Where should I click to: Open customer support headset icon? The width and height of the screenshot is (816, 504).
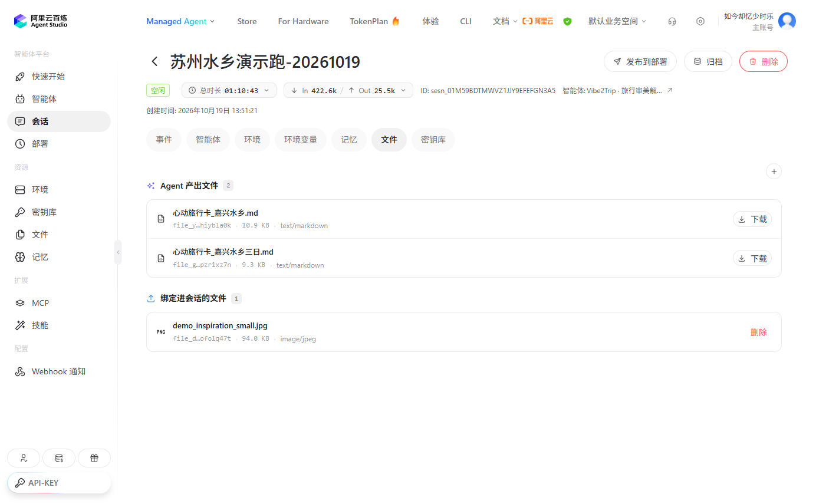click(x=672, y=21)
